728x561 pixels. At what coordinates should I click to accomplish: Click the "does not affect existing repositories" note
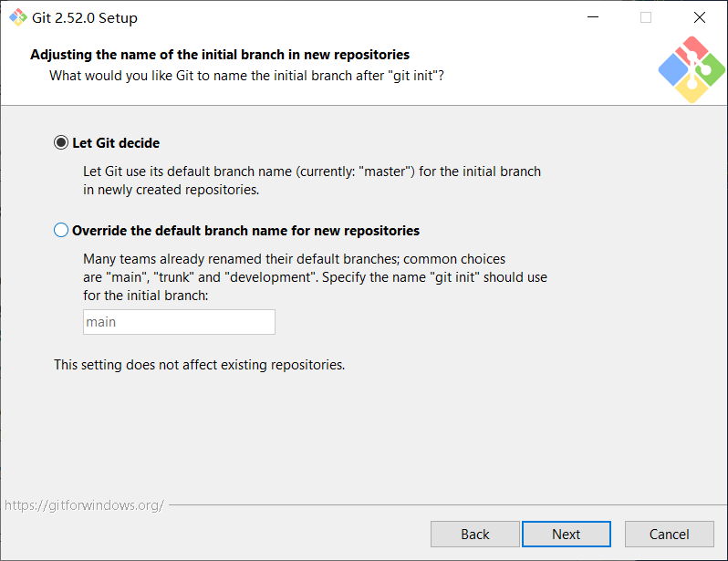(x=199, y=365)
